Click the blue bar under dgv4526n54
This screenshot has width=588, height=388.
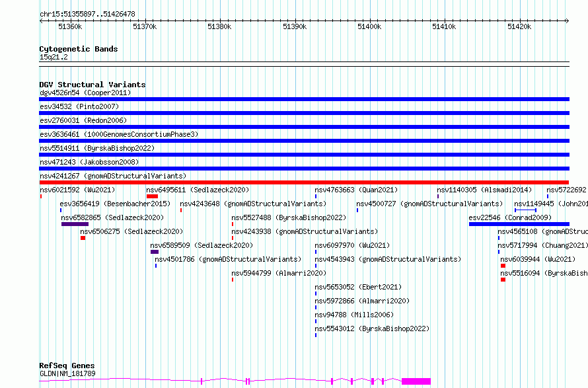(x=304, y=99)
